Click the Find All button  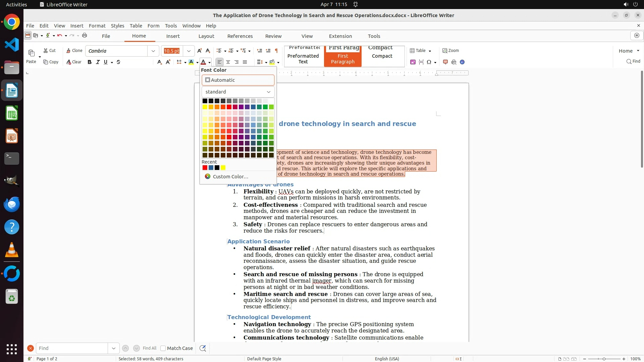click(149, 348)
